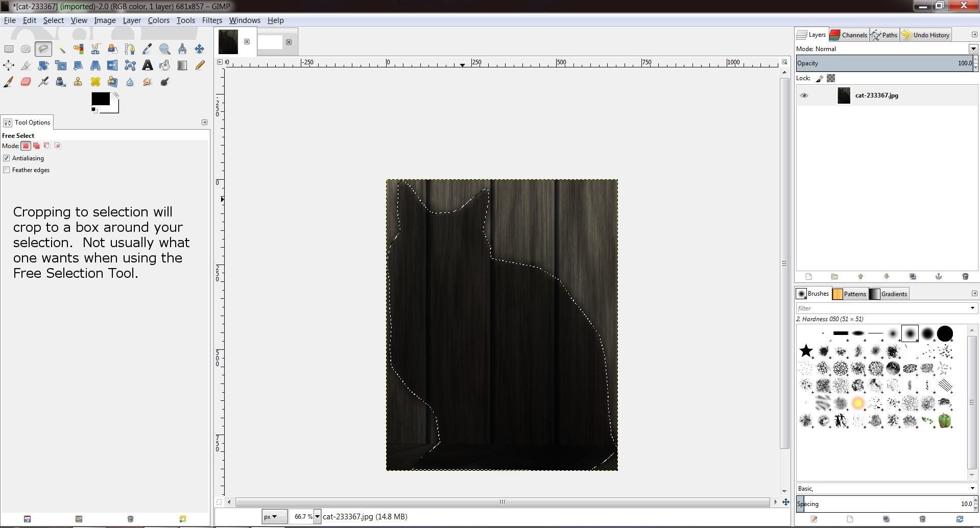Select the Move tool

click(200, 49)
